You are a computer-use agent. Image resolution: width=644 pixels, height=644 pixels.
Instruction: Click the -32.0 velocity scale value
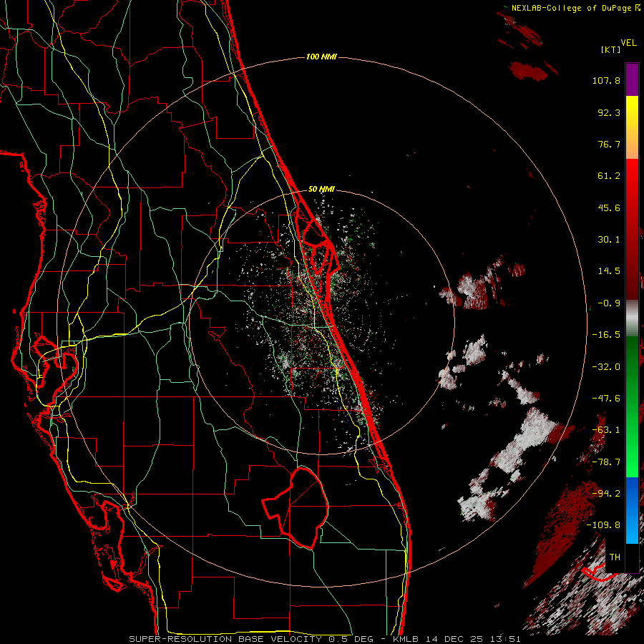(x=606, y=367)
